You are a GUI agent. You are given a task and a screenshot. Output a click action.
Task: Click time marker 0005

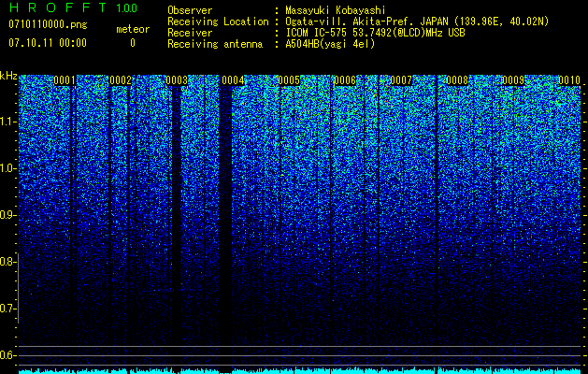[x=289, y=80]
